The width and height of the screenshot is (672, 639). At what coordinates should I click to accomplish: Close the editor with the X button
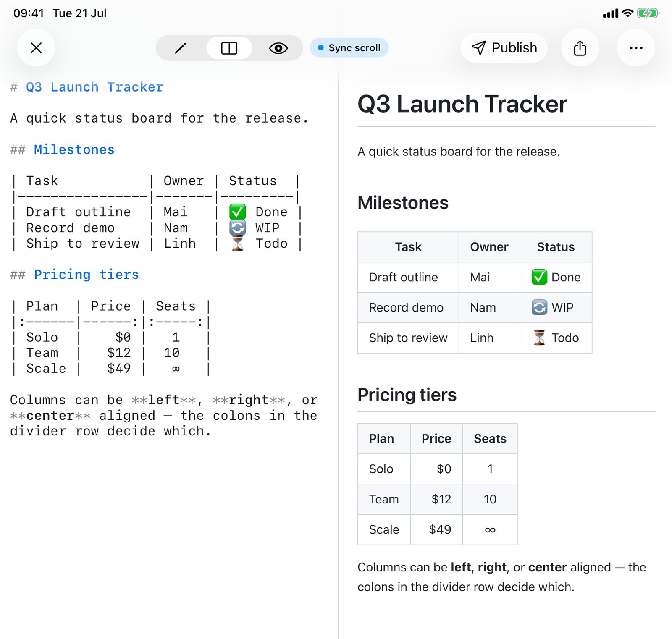(x=36, y=47)
